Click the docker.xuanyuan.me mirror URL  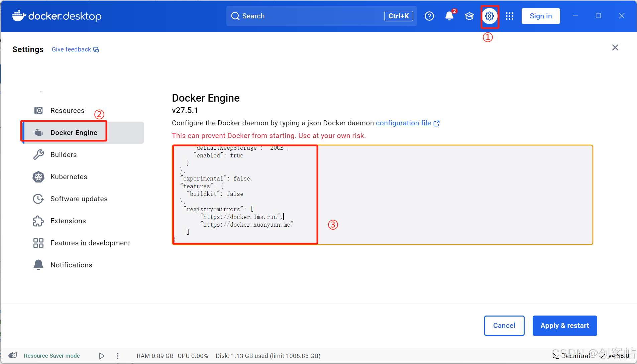[x=247, y=225]
